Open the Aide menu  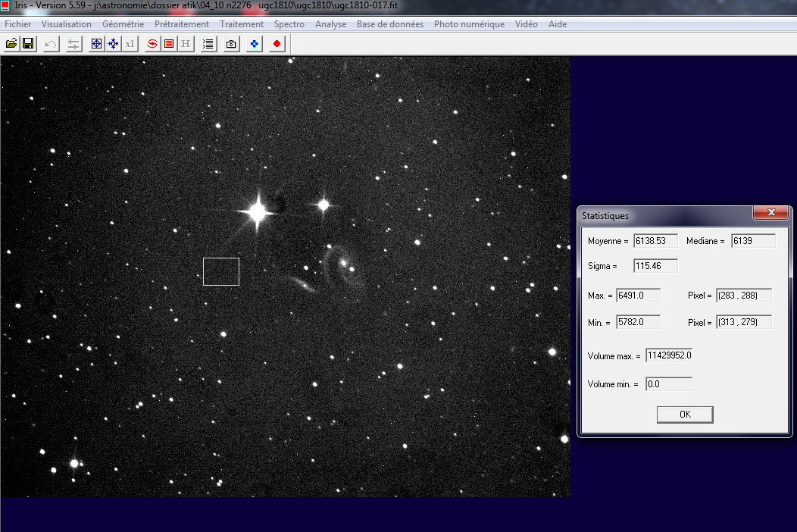558,24
